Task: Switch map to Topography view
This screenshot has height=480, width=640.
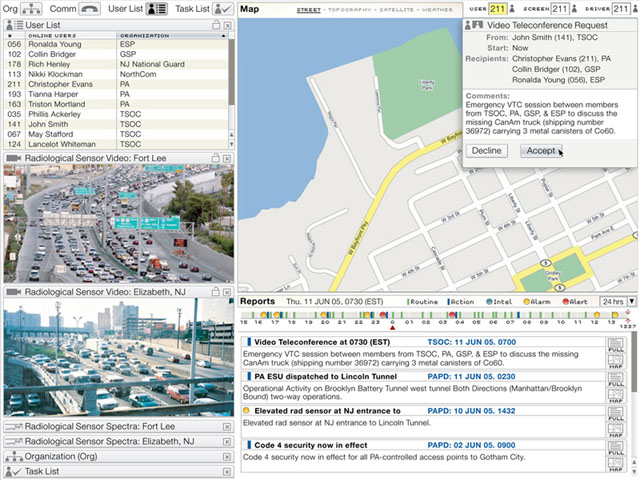Action: (351, 9)
